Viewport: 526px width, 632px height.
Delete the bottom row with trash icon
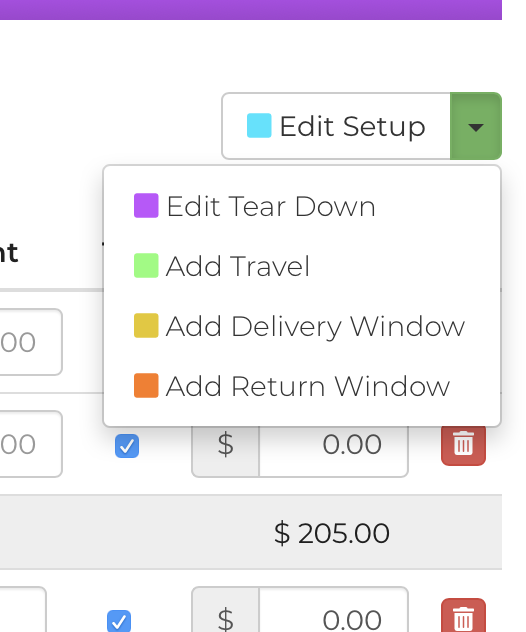463,616
